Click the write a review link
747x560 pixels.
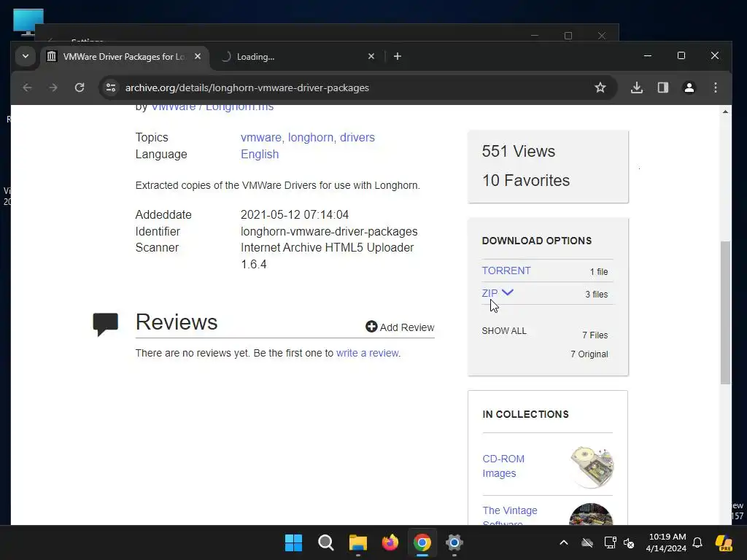368,353
